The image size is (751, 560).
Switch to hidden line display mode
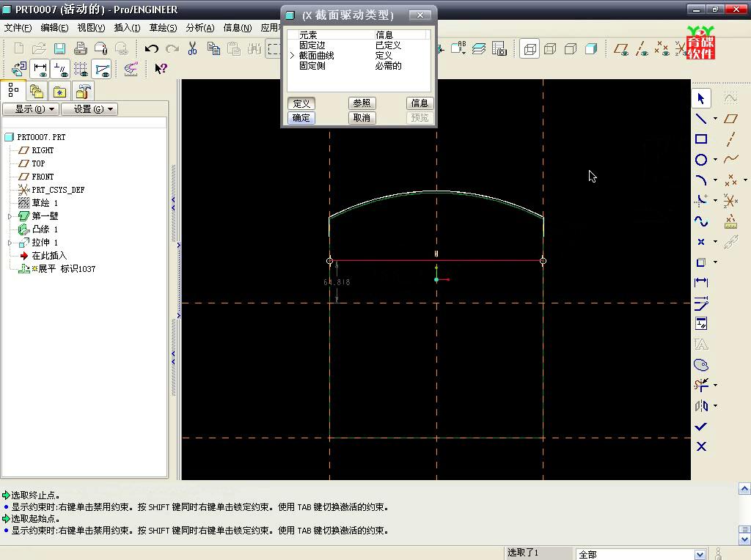point(550,48)
